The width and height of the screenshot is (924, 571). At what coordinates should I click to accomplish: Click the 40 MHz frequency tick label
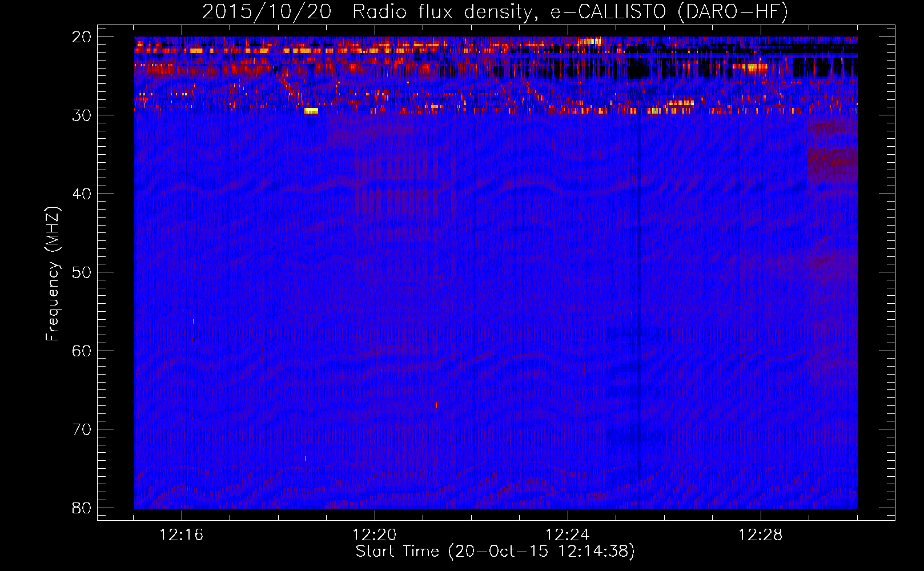tap(82, 194)
